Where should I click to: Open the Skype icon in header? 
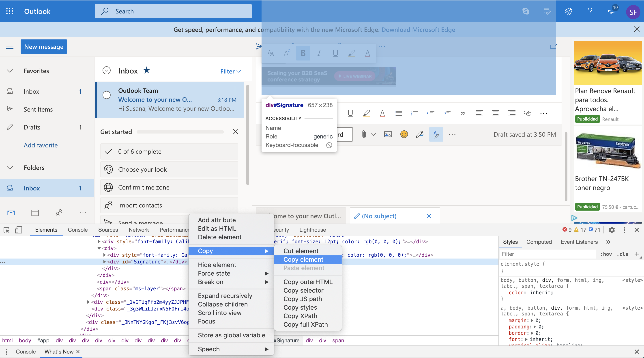526,11
